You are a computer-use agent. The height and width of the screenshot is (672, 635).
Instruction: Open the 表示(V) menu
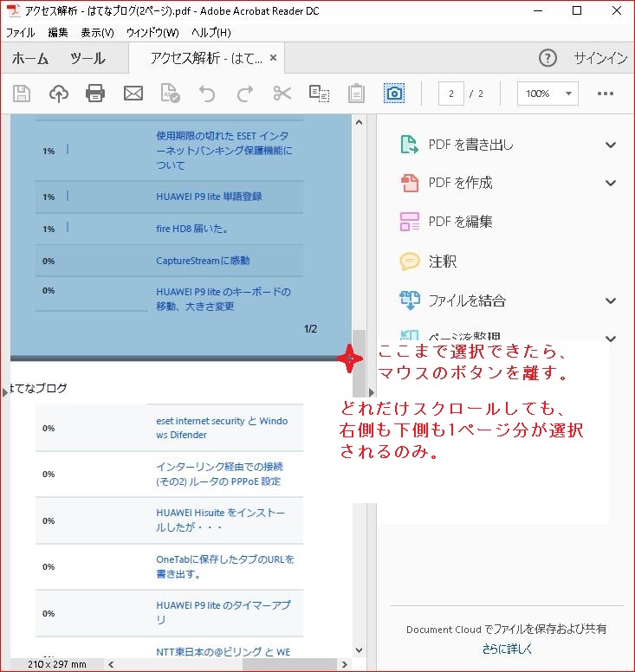pyautogui.click(x=97, y=33)
